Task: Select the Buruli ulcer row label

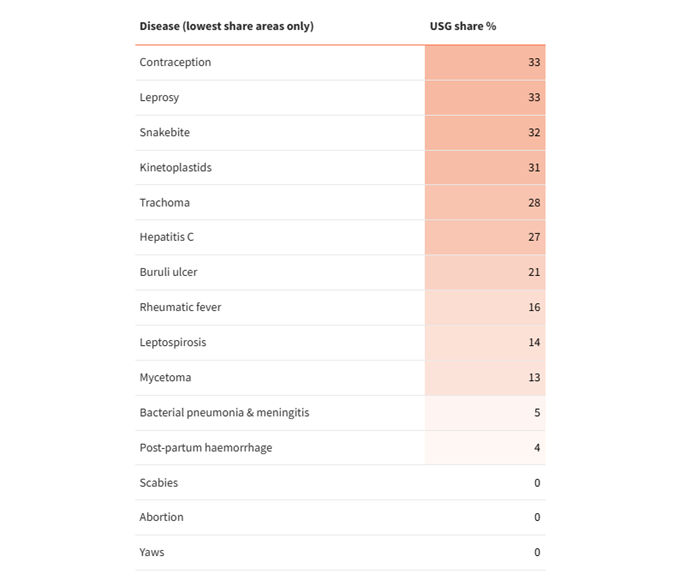Action: [x=168, y=273]
